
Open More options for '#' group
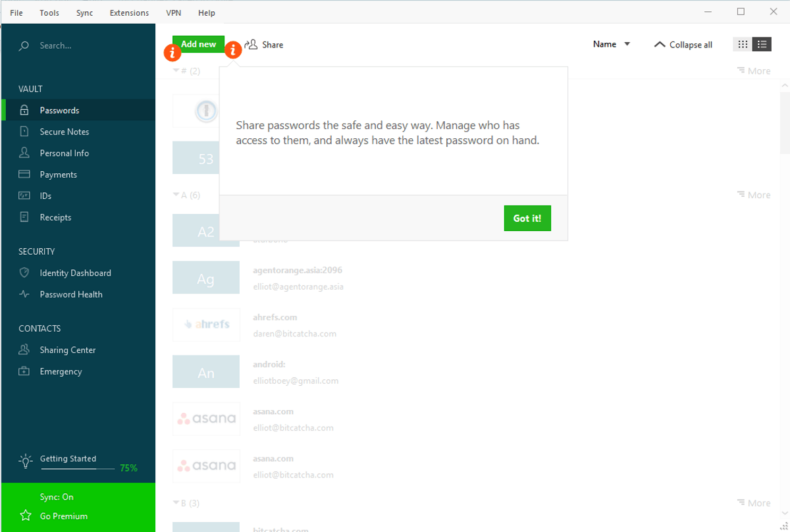754,70
